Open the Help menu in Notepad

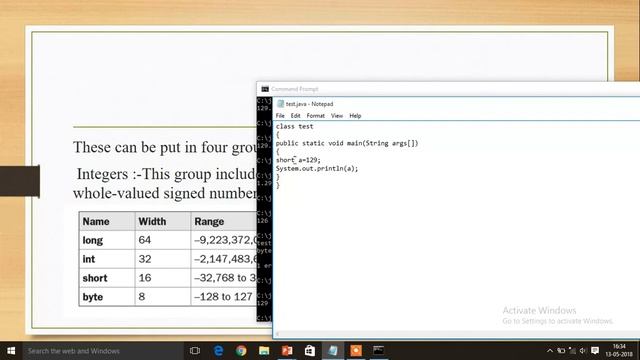click(355, 116)
